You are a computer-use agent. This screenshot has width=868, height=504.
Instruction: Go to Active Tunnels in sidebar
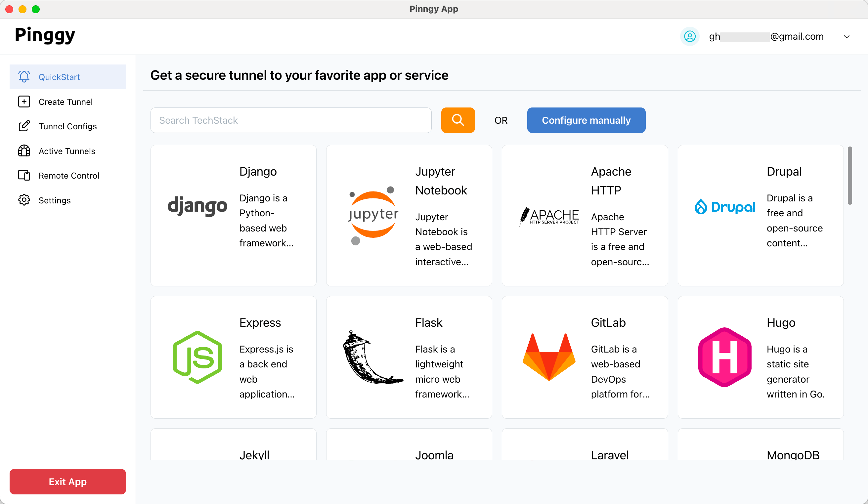[68, 151]
